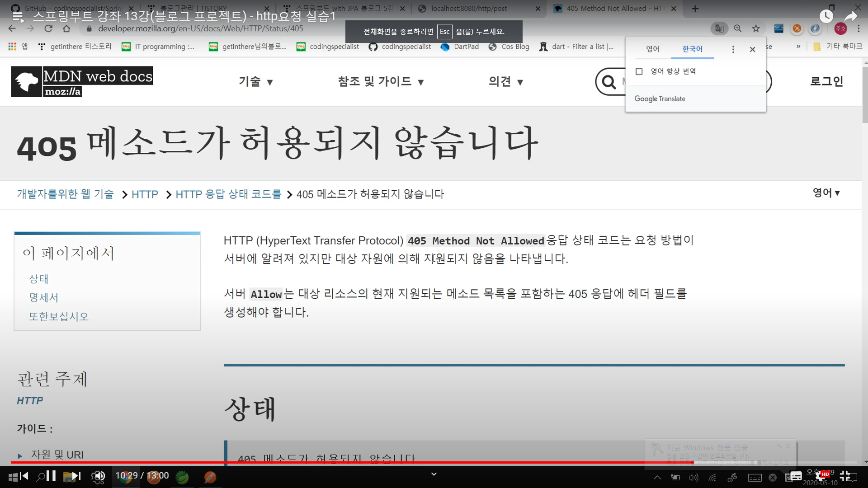
Task: Close the Google Translate popup
Action: (752, 49)
